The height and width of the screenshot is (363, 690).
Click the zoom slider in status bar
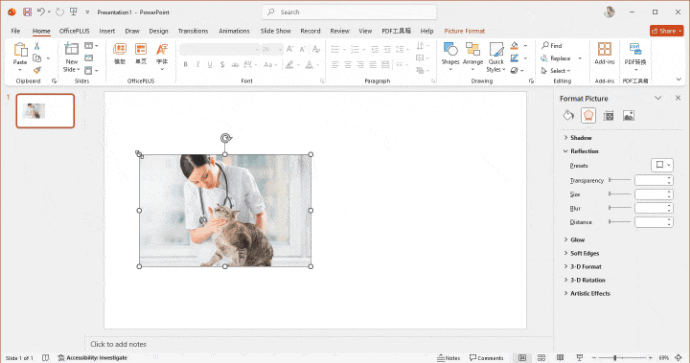coord(622,358)
